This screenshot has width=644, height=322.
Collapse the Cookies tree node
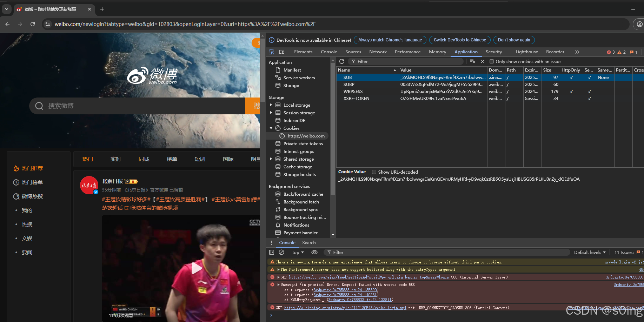pos(271,128)
